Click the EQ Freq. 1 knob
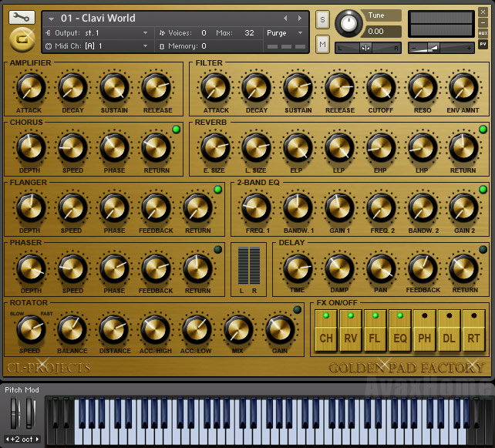The image size is (495, 448). [256, 207]
